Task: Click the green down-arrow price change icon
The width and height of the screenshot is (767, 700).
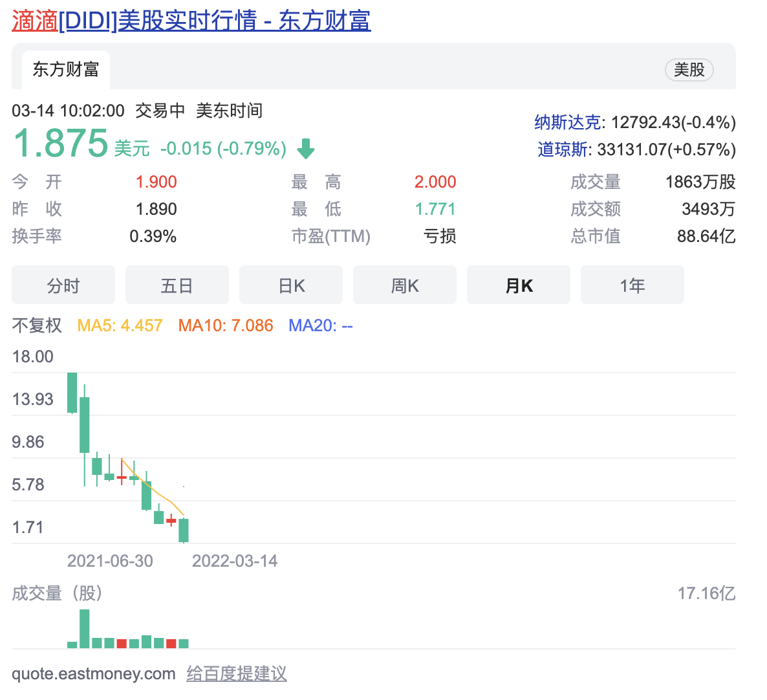Action: pos(306,149)
